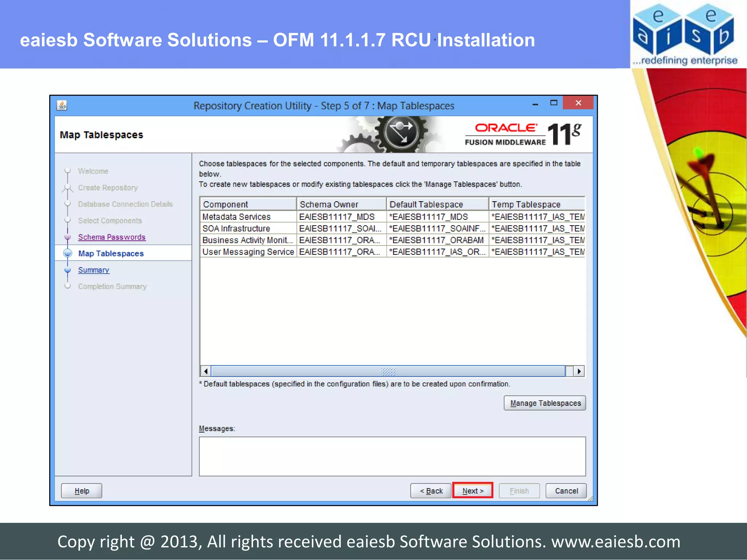Close the Repository Creation Utility window

click(578, 103)
